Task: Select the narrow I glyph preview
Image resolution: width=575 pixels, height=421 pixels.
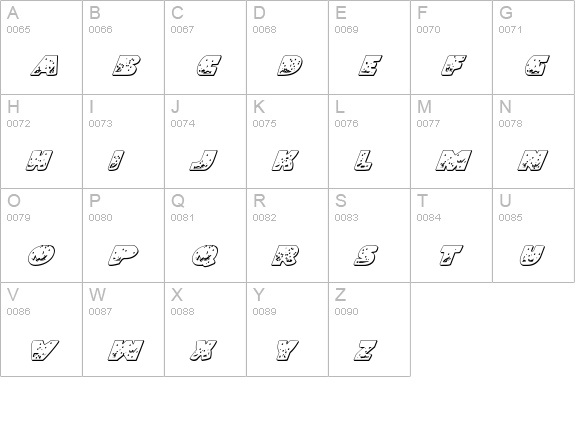Action: click(x=116, y=160)
